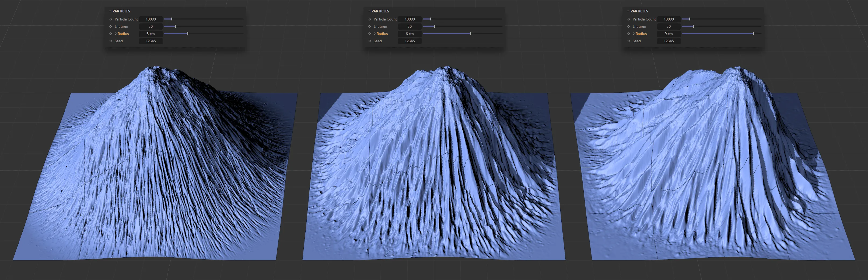The width and height of the screenshot is (868, 280).
Task: Click keyframe diamond beside Particle Count in right panel
Action: point(628,19)
